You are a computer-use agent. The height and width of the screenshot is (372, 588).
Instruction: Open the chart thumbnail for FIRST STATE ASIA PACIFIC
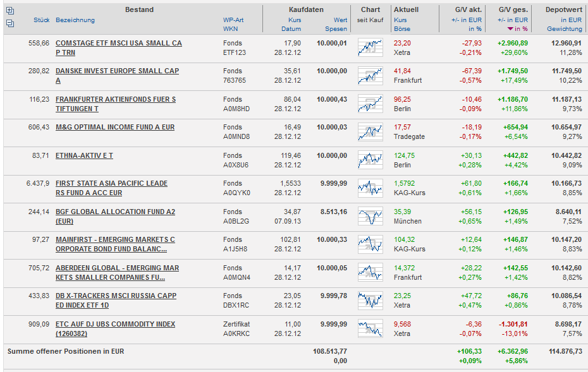click(370, 188)
